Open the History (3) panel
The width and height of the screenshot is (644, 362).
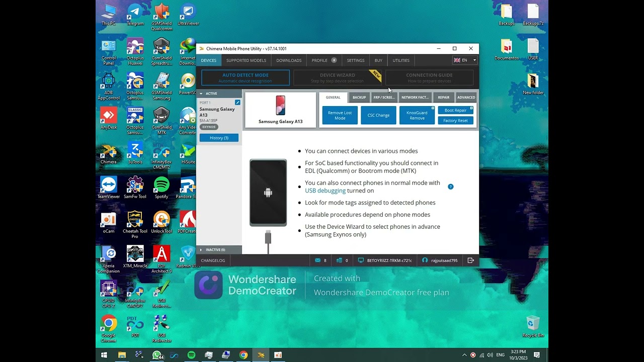[x=219, y=137]
